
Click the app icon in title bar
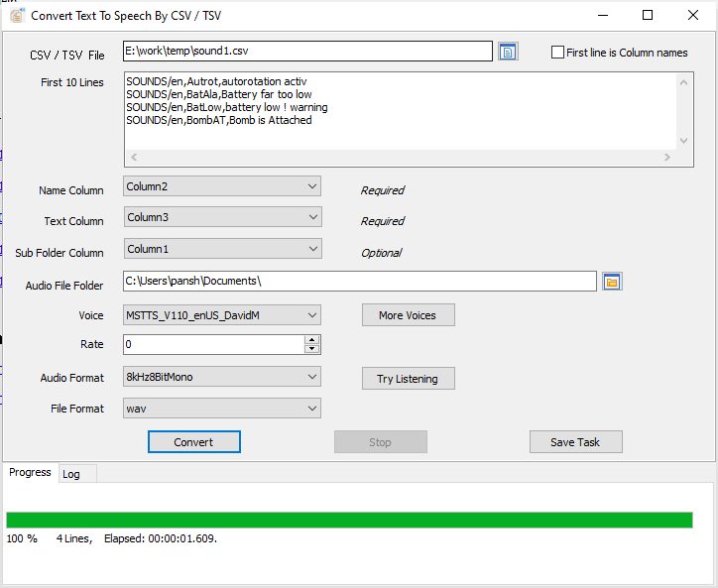pyautogui.click(x=17, y=15)
